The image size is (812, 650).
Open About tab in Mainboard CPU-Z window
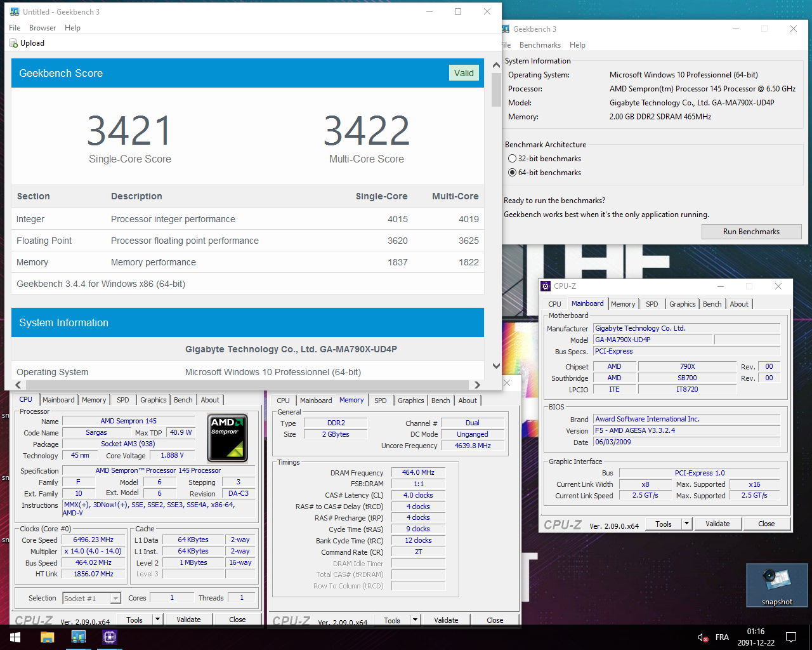click(738, 304)
